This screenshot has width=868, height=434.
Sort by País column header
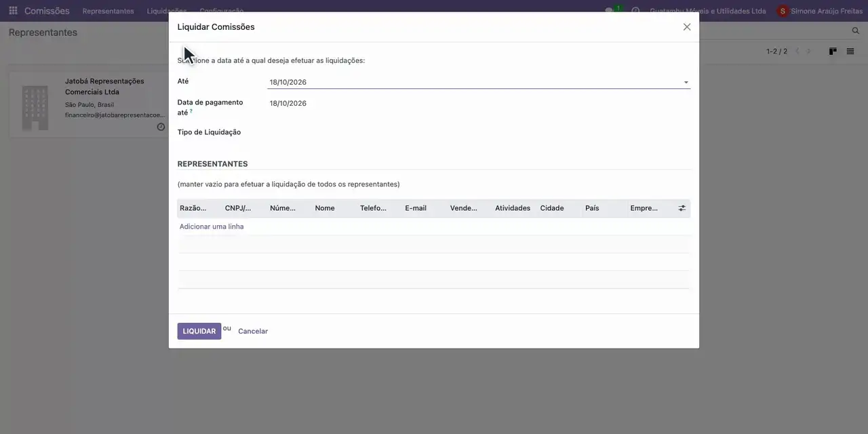[605, 208]
